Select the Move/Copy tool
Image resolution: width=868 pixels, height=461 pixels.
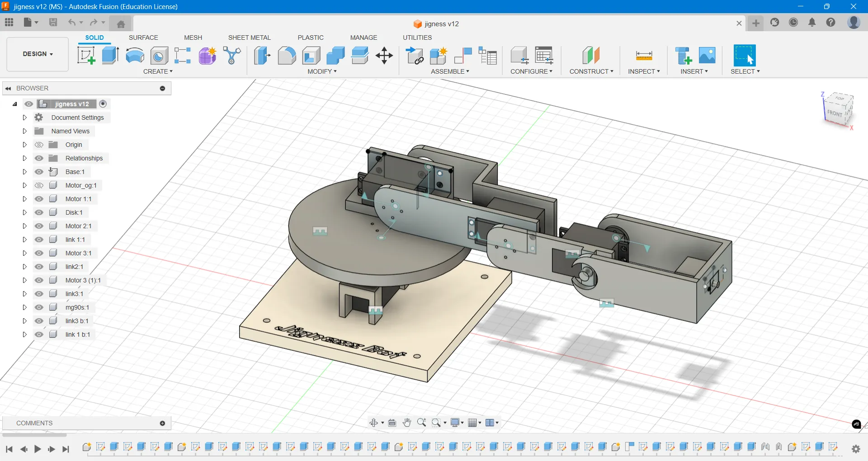click(x=384, y=56)
